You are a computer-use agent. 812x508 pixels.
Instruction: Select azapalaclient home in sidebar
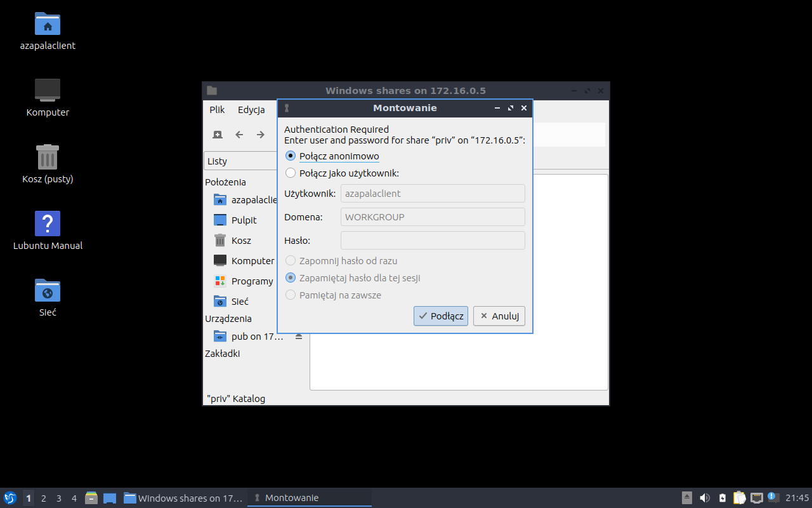(246, 199)
